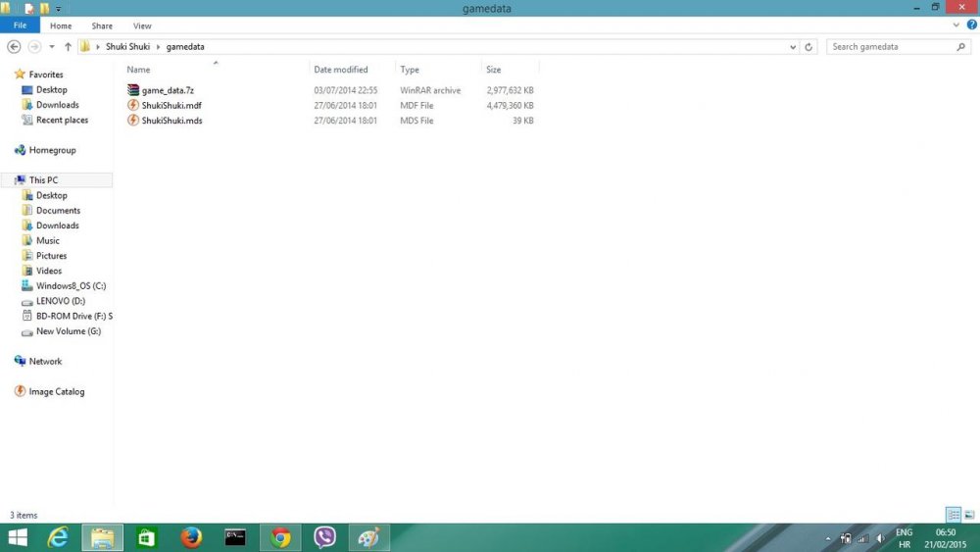Open the File menu
Viewport: 980px width, 552px height.
tap(20, 25)
